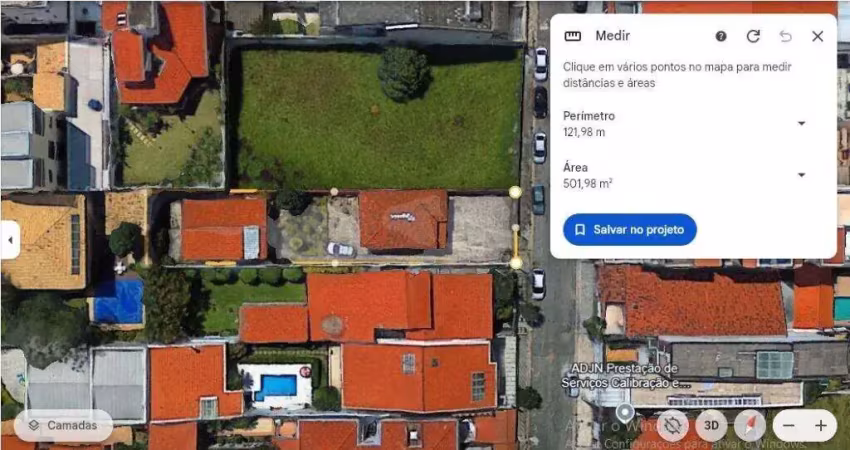Click the ADJN Prestação de Serviços place pin
850x450 pixels.
coord(625,411)
